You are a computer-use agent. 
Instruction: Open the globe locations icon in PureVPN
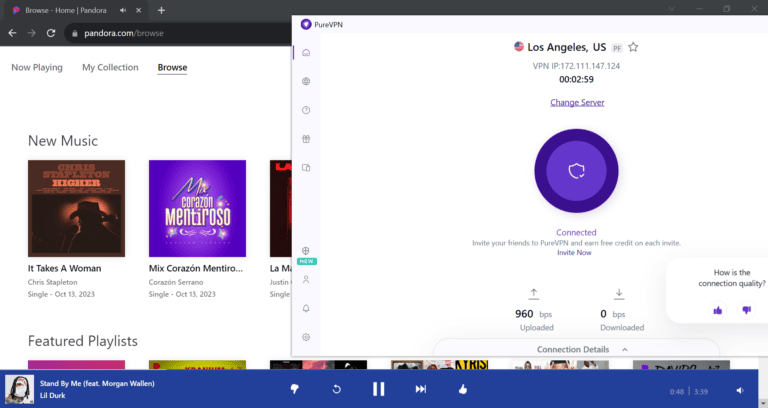click(x=306, y=82)
